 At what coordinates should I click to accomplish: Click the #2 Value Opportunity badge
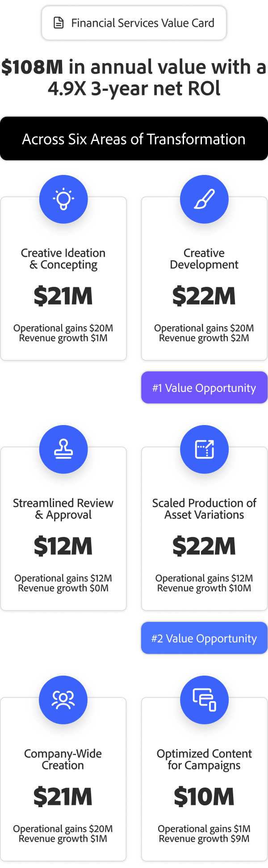(204, 638)
